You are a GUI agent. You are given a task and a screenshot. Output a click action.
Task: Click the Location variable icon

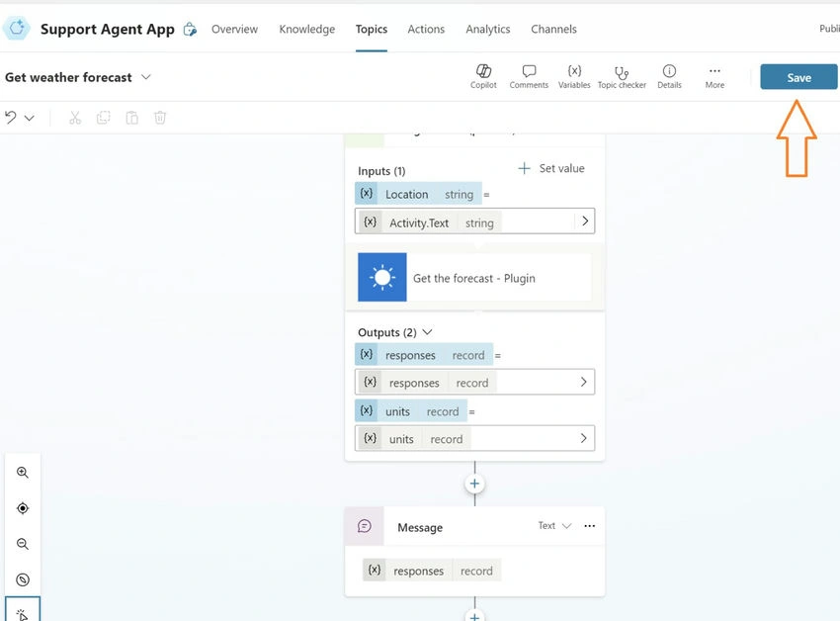pos(366,194)
